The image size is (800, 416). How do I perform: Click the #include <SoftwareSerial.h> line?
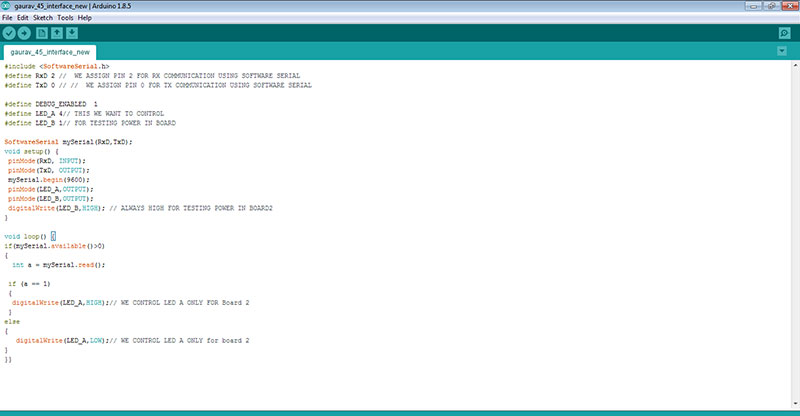(57, 66)
